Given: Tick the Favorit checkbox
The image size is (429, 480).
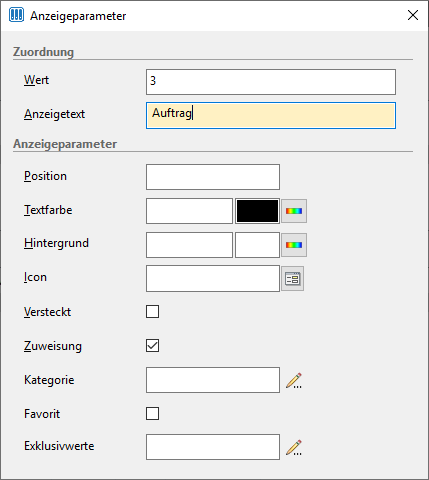Looking at the screenshot, I should (152, 414).
